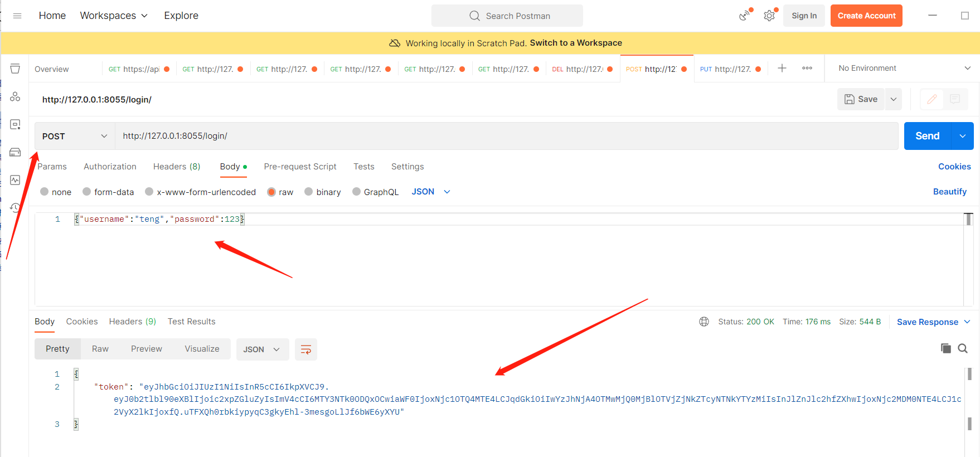This screenshot has width=980, height=457.
Task: Open the Send button arrow options
Action: 962,136
